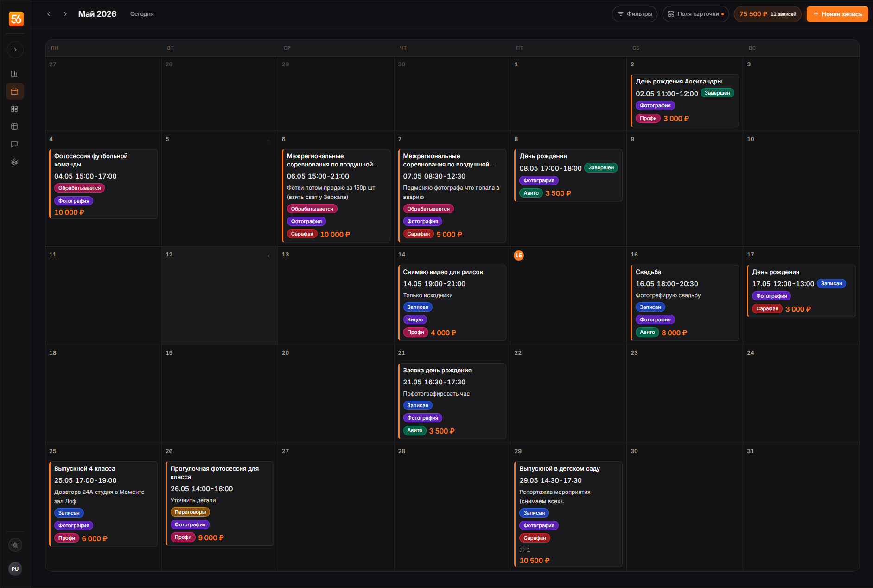Viewport: 873px width, 588px height.
Task: Click Записан status on 25.05 card
Action: (x=69, y=513)
